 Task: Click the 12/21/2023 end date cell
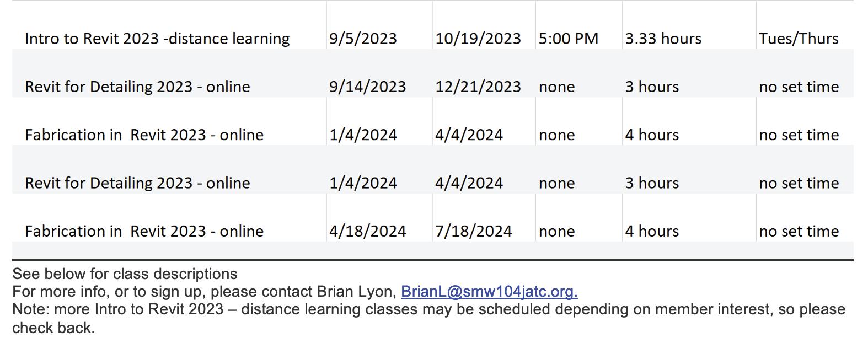(478, 87)
